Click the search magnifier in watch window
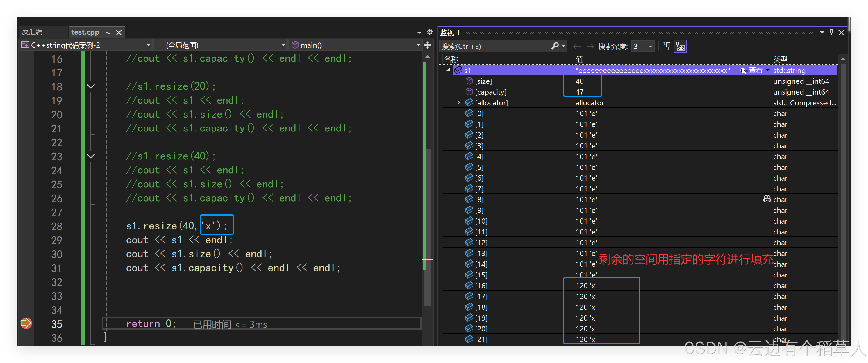 coord(555,46)
